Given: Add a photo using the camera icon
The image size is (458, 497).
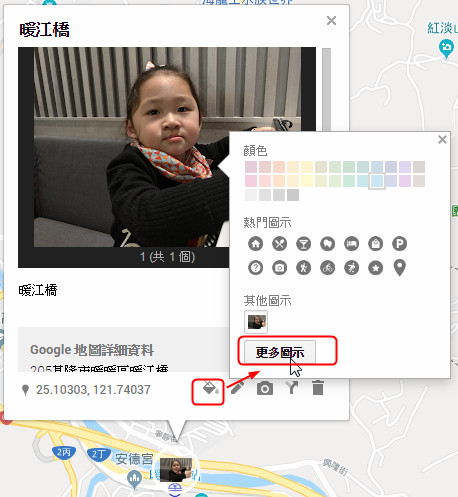Looking at the screenshot, I should tap(265, 388).
